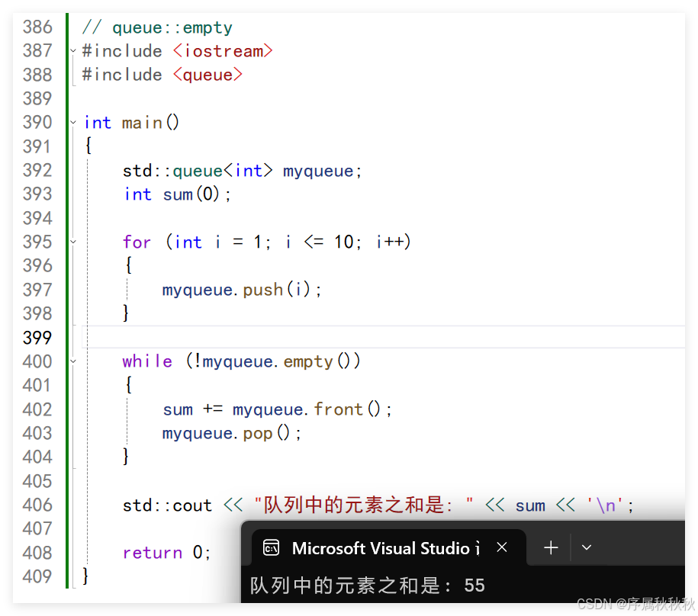
Task: Click the main function name
Action: tap(142, 122)
